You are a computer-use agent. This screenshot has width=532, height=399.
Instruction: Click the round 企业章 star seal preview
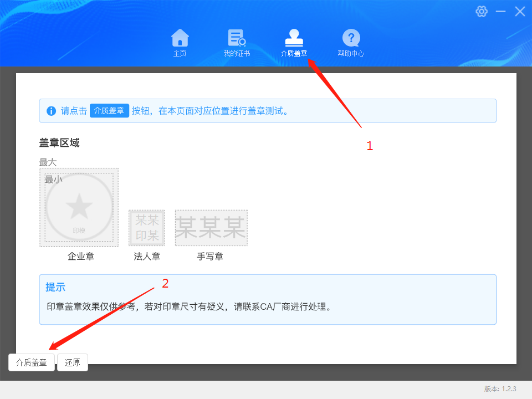pos(79,207)
